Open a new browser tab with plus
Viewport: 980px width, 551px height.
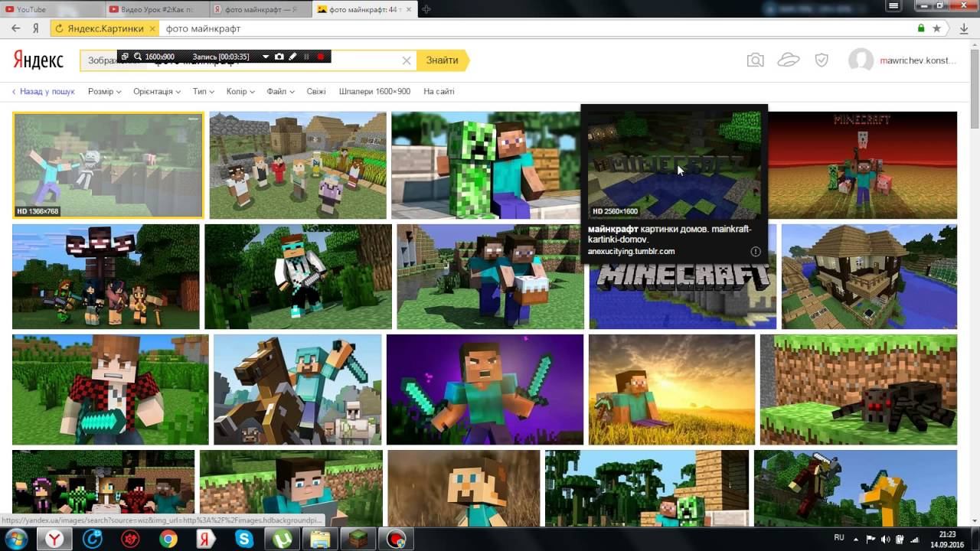coord(426,9)
